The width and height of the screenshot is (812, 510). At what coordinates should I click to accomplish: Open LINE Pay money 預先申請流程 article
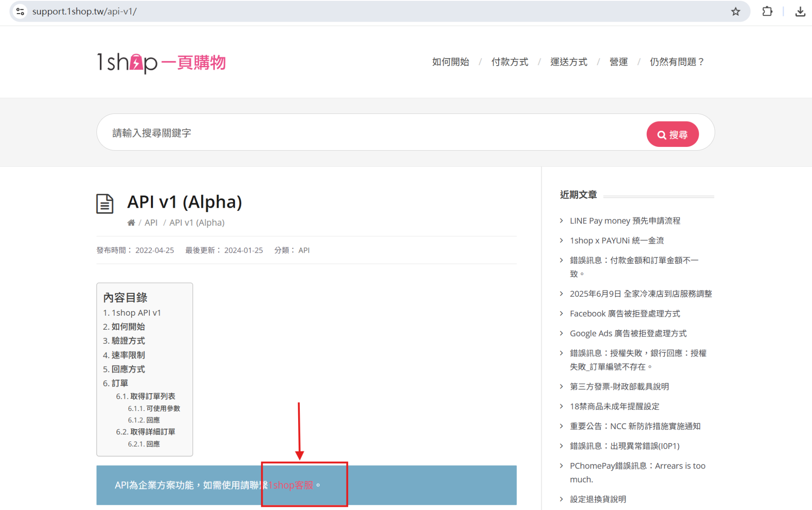[x=625, y=221]
